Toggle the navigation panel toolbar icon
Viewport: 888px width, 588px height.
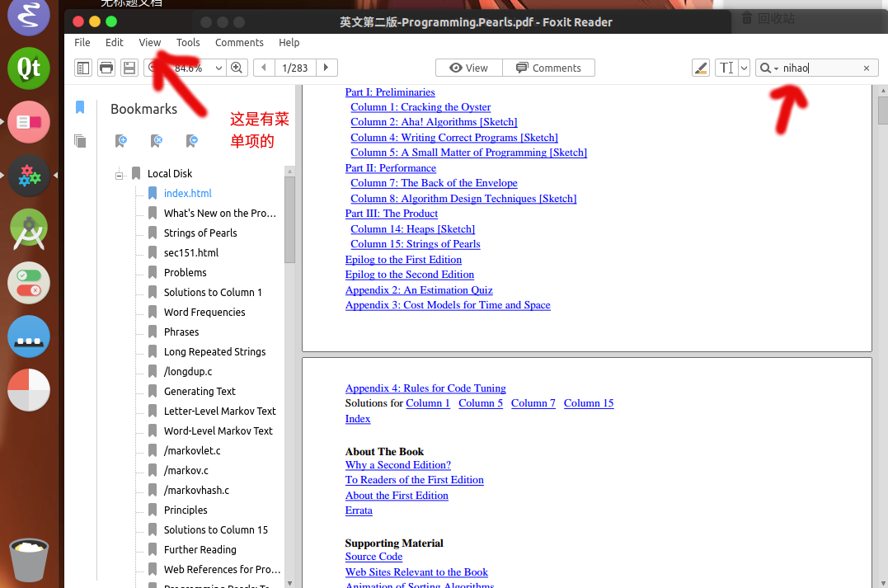[83, 68]
